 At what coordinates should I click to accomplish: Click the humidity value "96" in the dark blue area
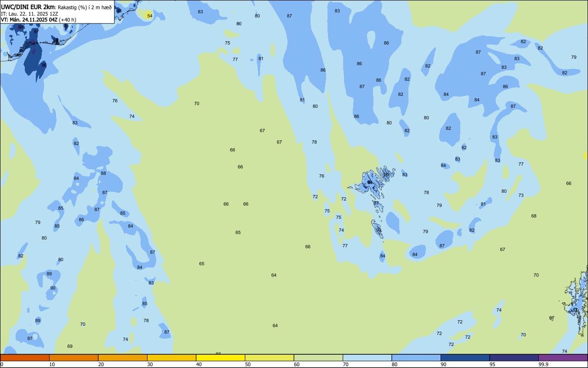click(x=44, y=65)
